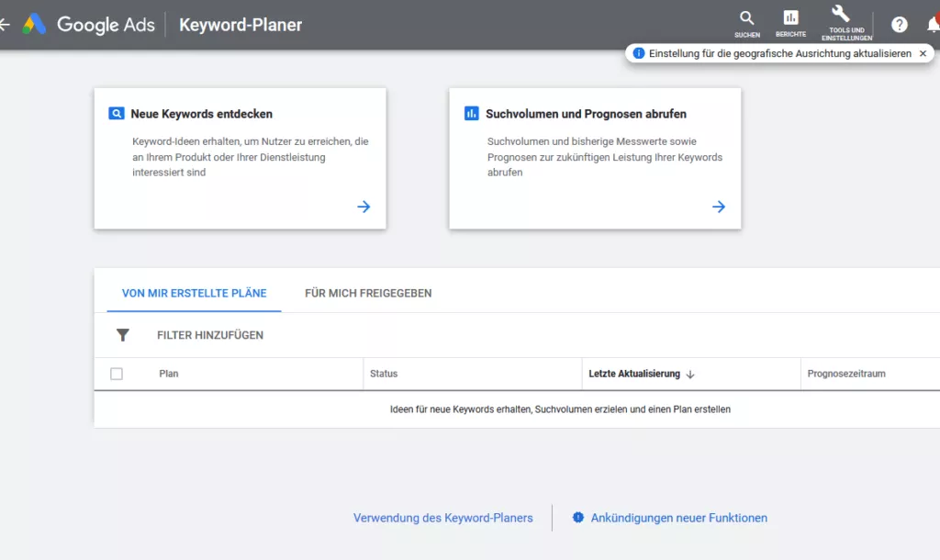Open notifications bell icon

(934, 25)
